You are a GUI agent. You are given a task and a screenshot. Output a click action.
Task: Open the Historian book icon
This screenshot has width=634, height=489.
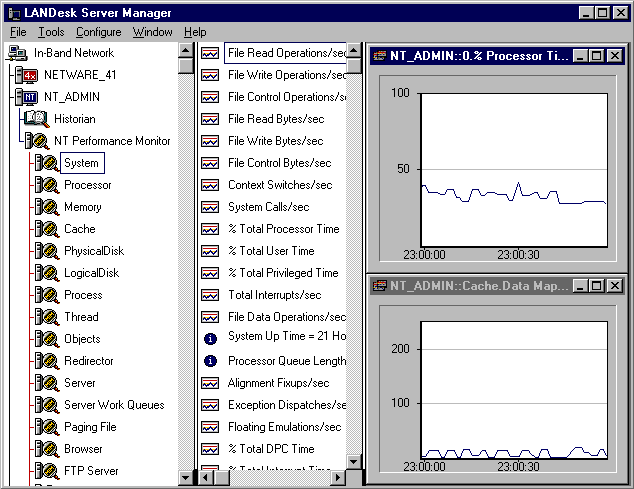pyautogui.click(x=37, y=119)
